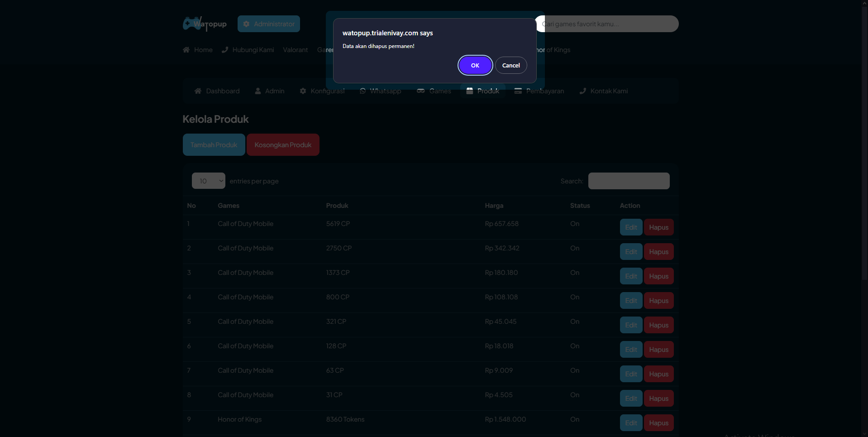The image size is (868, 437).
Task: Click the Tambah Produk button
Action: pyautogui.click(x=214, y=145)
